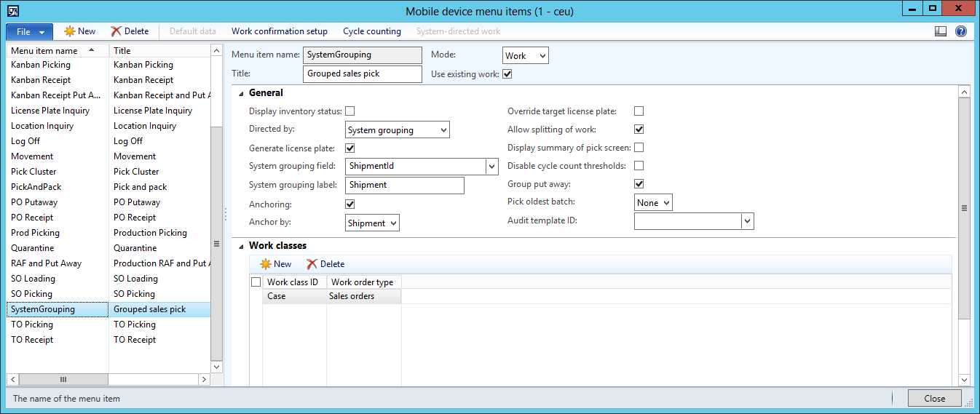This screenshot has width=980, height=414.
Task: Enable Display inventory status checkbox
Action: tap(349, 111)
